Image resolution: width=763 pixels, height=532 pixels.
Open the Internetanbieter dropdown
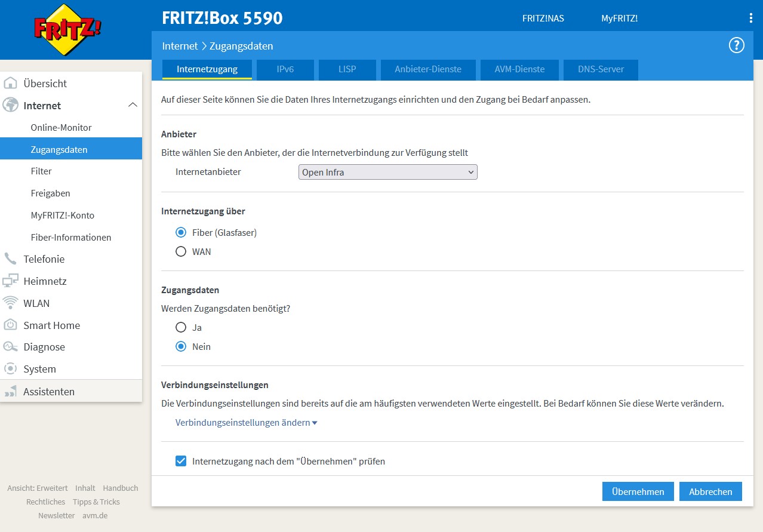point(387,172)
